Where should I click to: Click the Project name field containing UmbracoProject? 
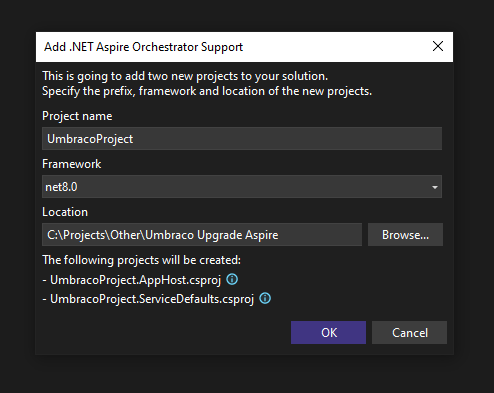pyautogui.click(x=242, y=139)
